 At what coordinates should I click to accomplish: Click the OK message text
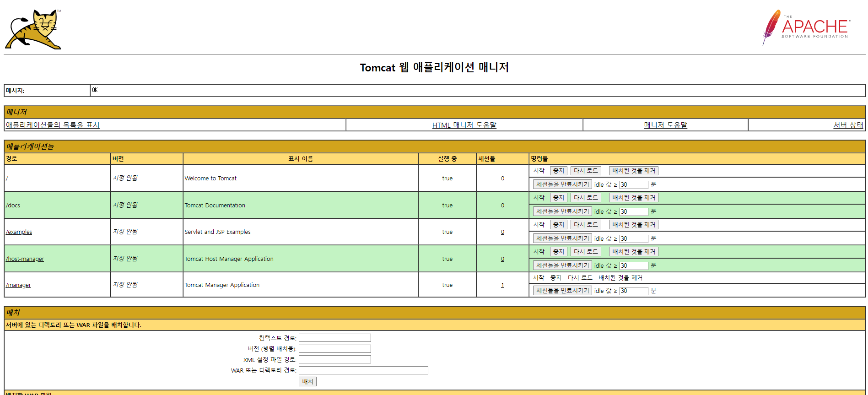[95, 90]
